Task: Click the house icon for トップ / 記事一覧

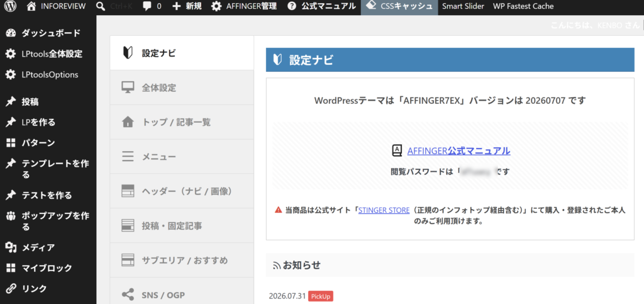Action: pos(128,122)
